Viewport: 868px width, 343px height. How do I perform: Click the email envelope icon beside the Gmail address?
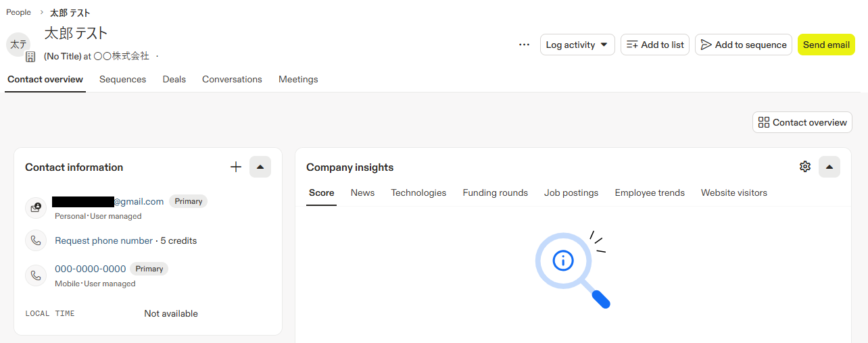(x=36, y=207)
